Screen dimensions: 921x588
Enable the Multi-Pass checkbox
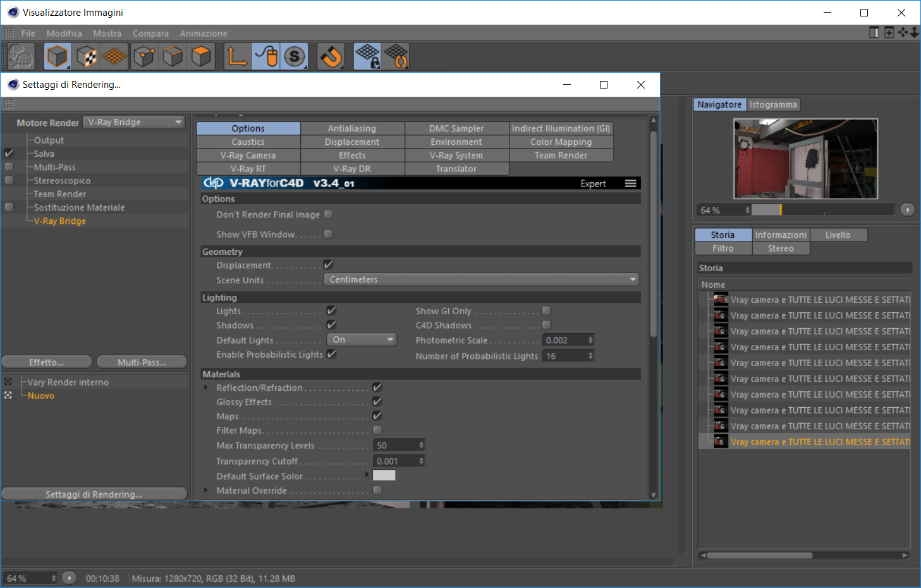click(x=9, y=167)
